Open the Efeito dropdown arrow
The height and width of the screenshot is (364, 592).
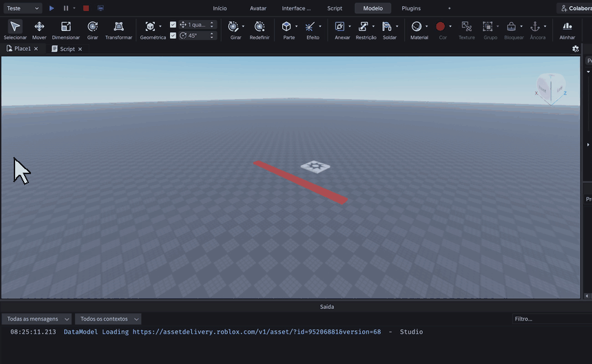(320, 26)
